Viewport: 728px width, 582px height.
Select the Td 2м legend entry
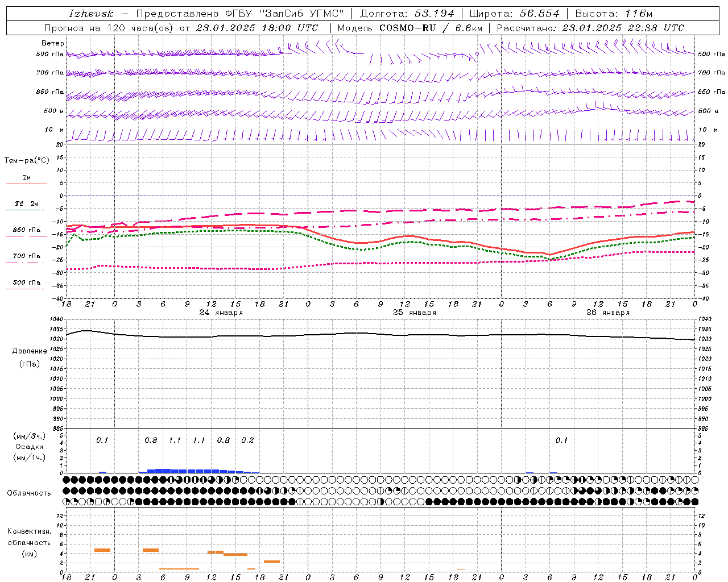tap(27, 203)
